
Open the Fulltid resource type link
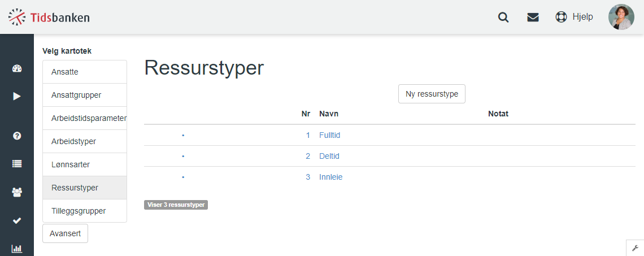(329, 135)
